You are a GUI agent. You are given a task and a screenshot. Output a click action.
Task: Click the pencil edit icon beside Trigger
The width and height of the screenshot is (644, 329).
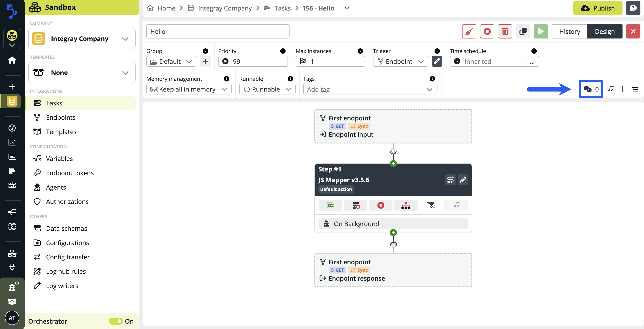coord(437,62)
